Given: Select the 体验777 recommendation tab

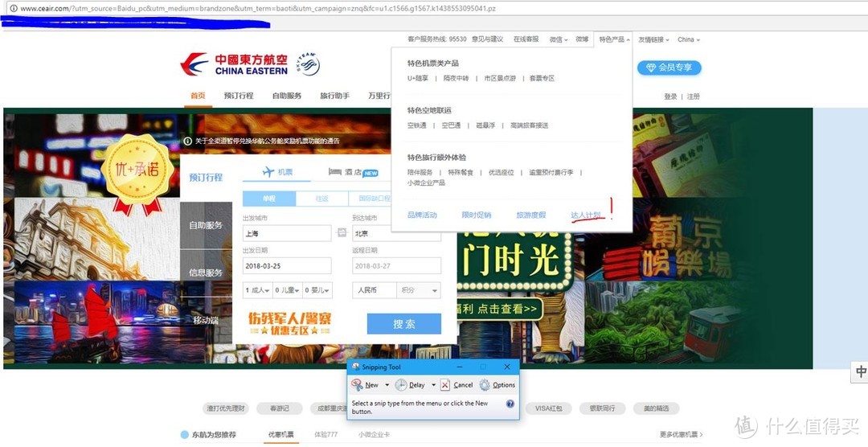Looking at the screenshot, I should click(x=326, y=435).
